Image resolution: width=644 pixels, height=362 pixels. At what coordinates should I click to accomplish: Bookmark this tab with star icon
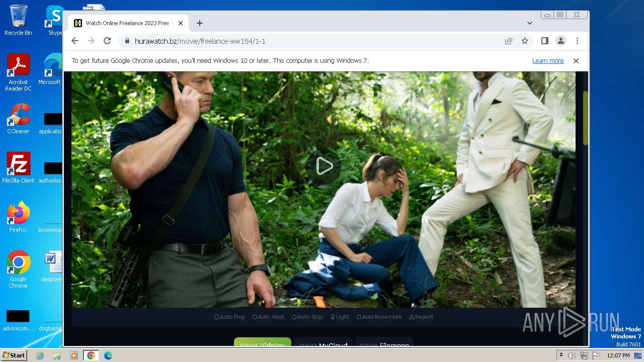[525, 41]
